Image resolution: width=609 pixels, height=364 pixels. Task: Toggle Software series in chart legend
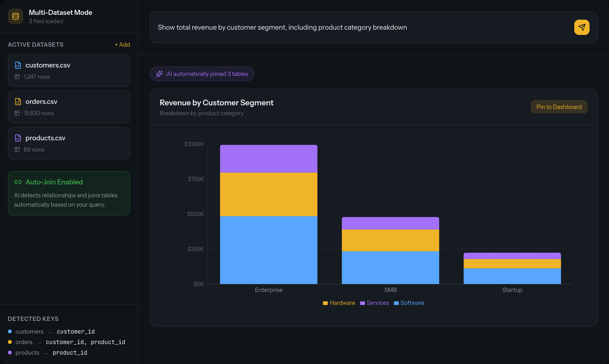(409, 303)
